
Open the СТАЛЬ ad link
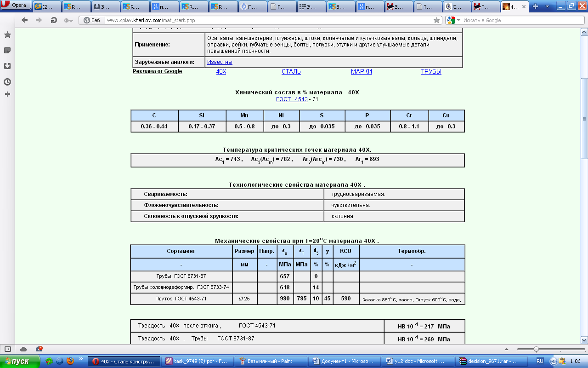click(x=291, y=72)
